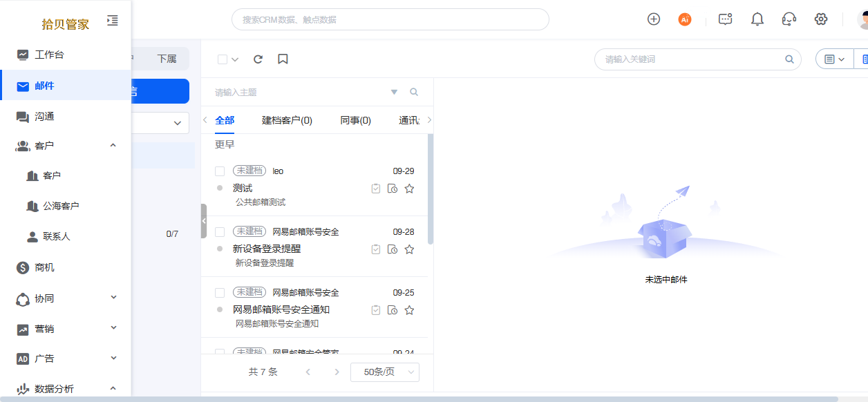Open customer service headset icon
This screenshot has width=868, height=402.
point(789,19)
